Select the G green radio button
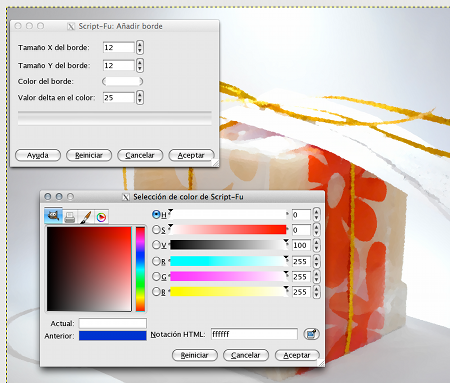450x383 pixels. (x=156, y=276)
